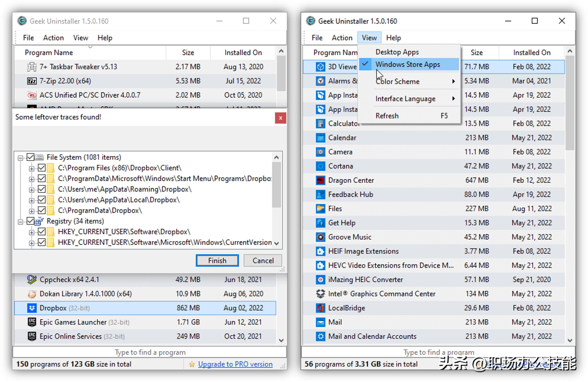Click the leftover traces list scrollbar

[x=276, y=185]
